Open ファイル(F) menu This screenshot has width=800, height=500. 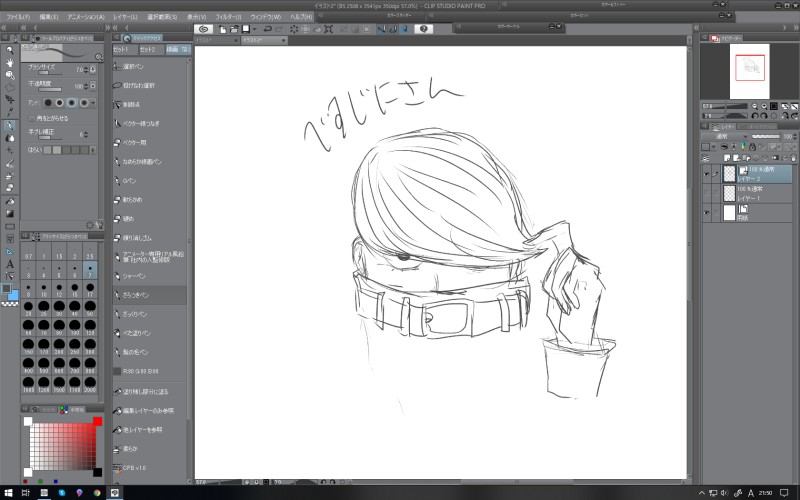pyautogui.click(x=18, y=17)
